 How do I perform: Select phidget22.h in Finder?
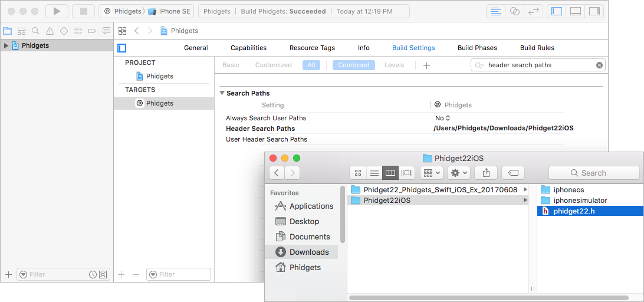(590, 211)
